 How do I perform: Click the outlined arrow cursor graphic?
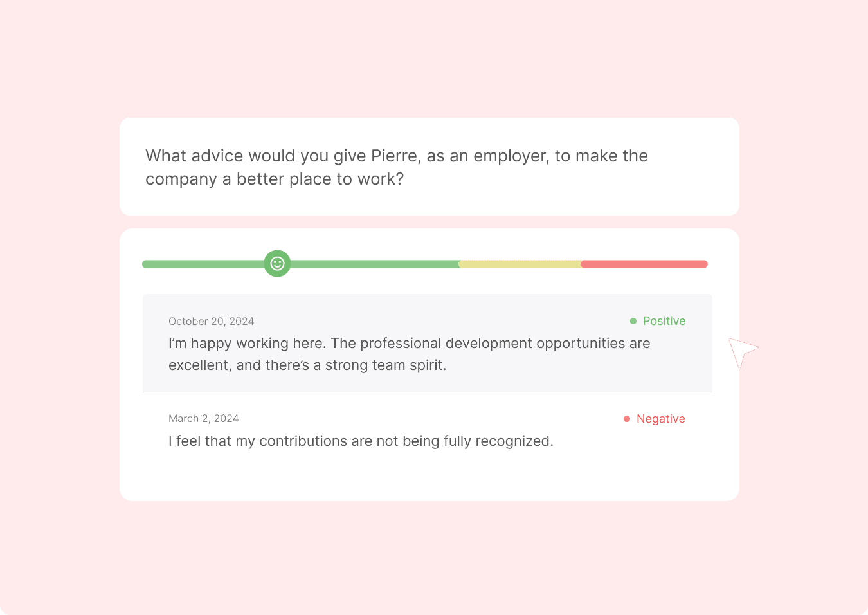click(742, 351)
